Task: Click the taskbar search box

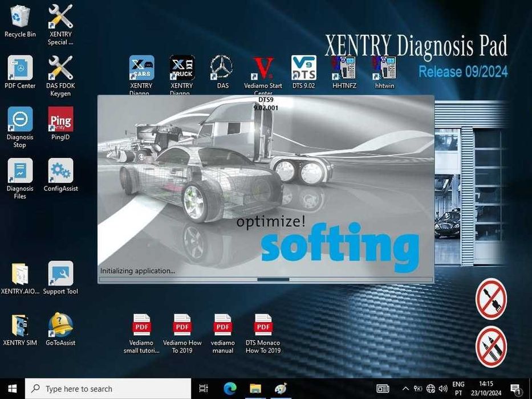Action: 108,389
